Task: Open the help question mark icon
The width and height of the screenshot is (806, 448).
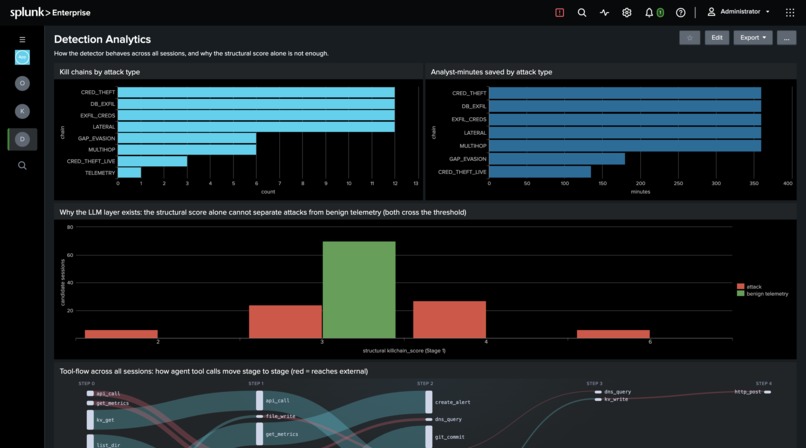Action: pyautogui.click(x=681, y=12)
